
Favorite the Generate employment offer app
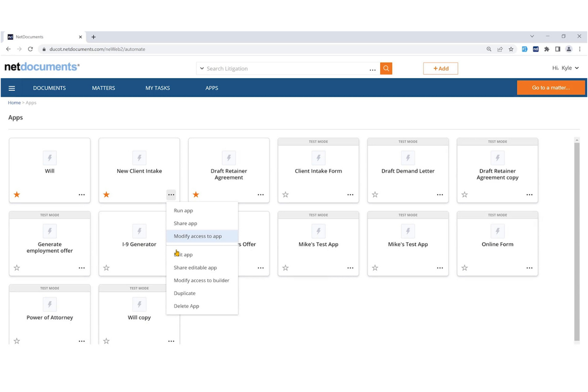click(17, 268)
